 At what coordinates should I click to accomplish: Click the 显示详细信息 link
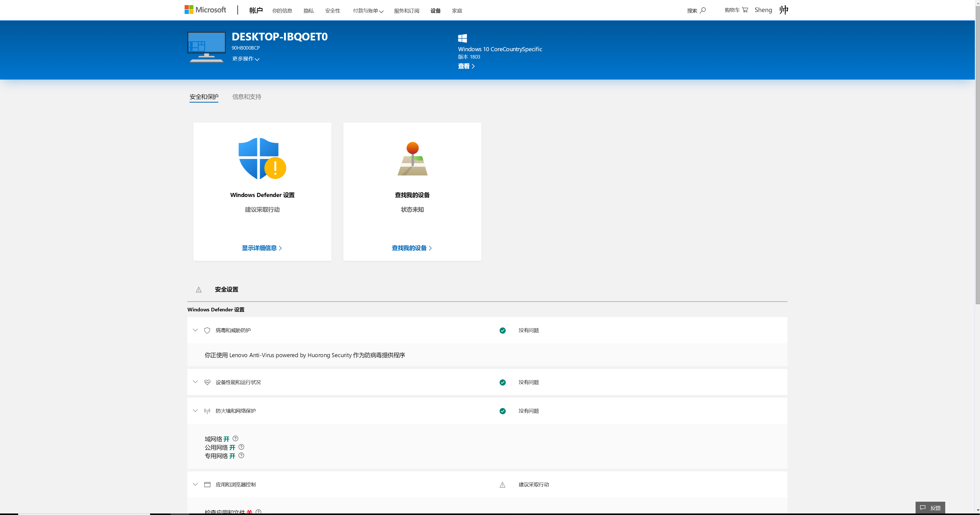(x=262, y=248)
